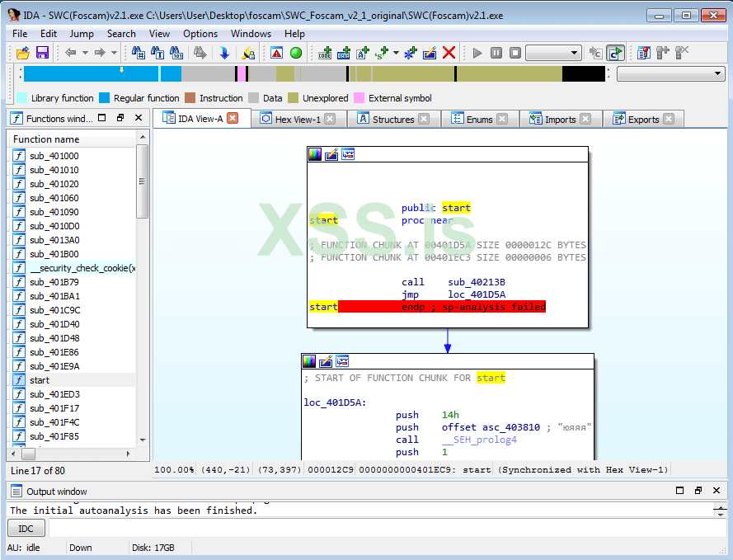Click the open file folder icon
The width and height of the screenshot is (733, 560).
(x=22, y=53)
